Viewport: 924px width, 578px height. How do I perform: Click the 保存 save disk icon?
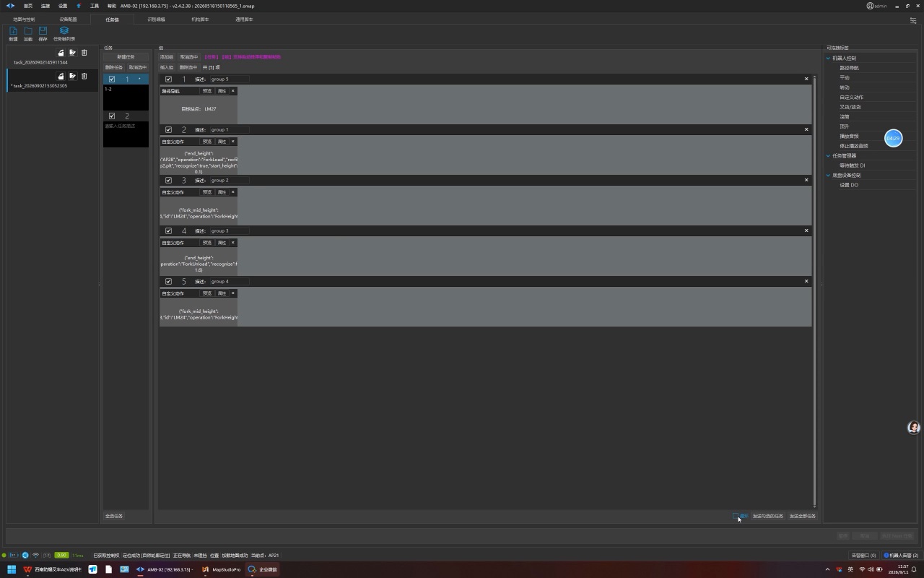click(43, 31)
